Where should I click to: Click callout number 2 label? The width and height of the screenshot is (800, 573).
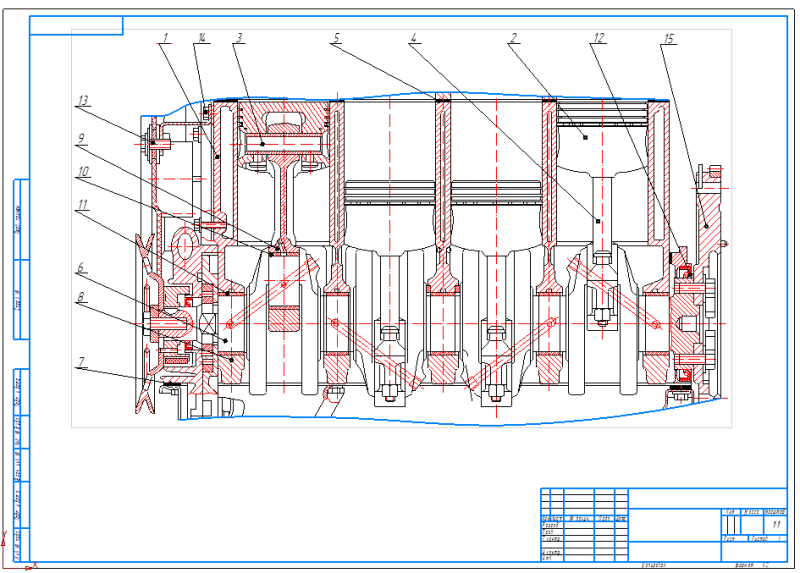tap(513, 37)
